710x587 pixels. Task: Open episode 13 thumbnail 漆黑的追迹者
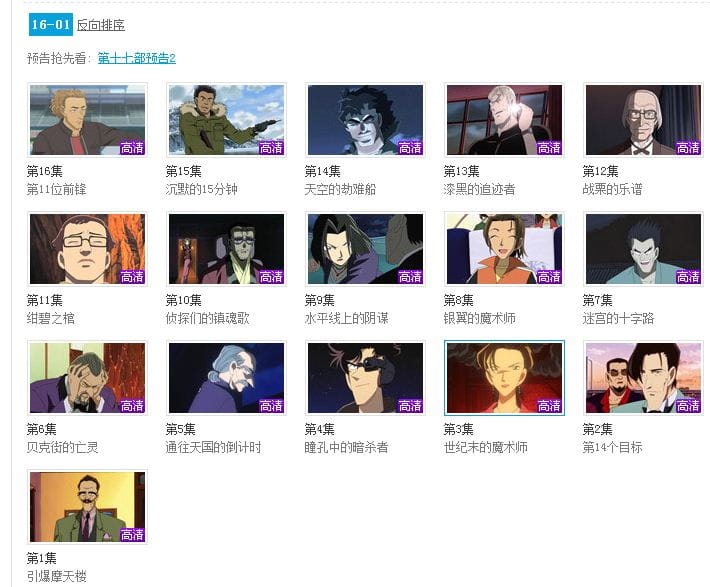[504, 120]
